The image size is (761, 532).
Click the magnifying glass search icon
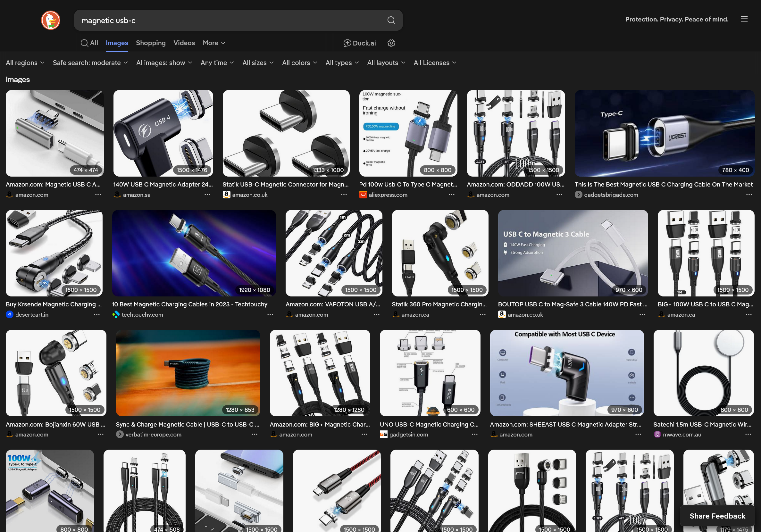[391, 20]
